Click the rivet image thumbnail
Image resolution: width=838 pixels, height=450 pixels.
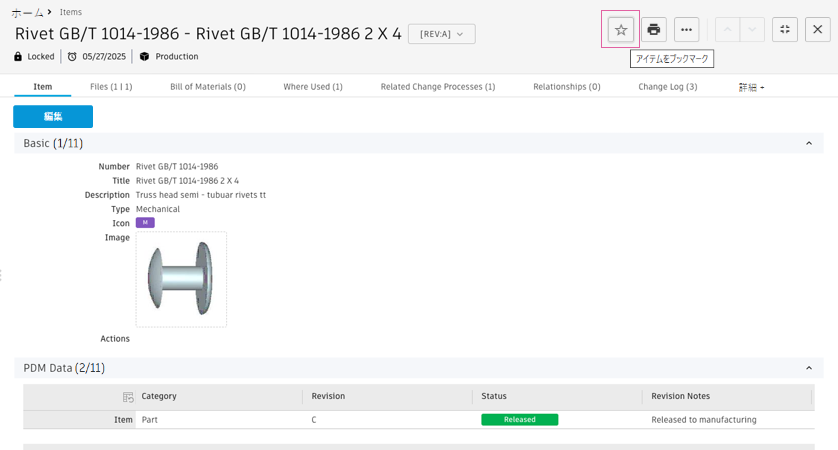tap(181, 279)
